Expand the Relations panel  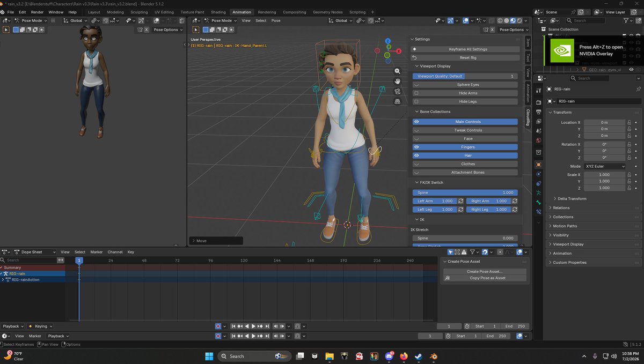(561, 208)
